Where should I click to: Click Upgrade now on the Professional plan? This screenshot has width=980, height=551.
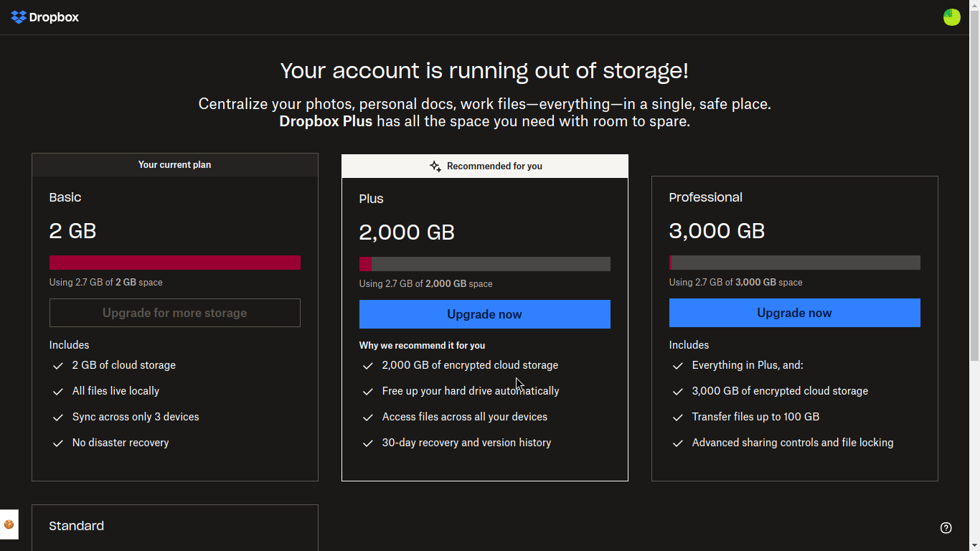[x=794, y=313]
